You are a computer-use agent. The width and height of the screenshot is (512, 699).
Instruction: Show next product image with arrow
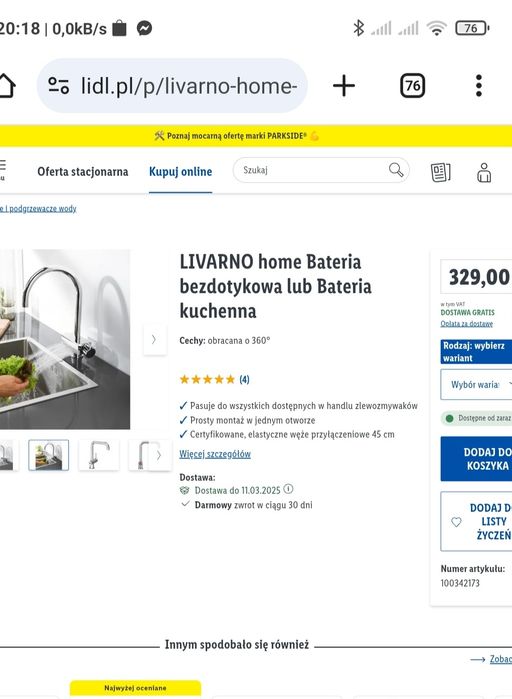[154, 340]
